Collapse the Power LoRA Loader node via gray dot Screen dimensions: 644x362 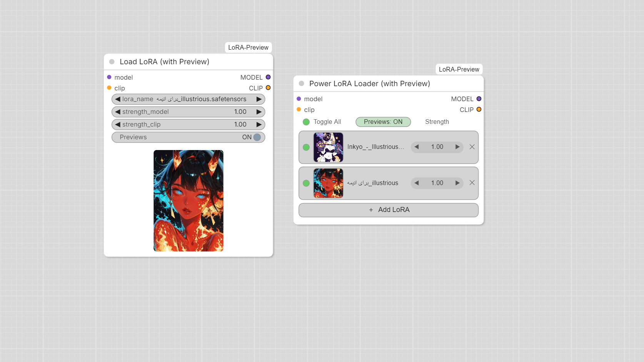click(302, 83)
